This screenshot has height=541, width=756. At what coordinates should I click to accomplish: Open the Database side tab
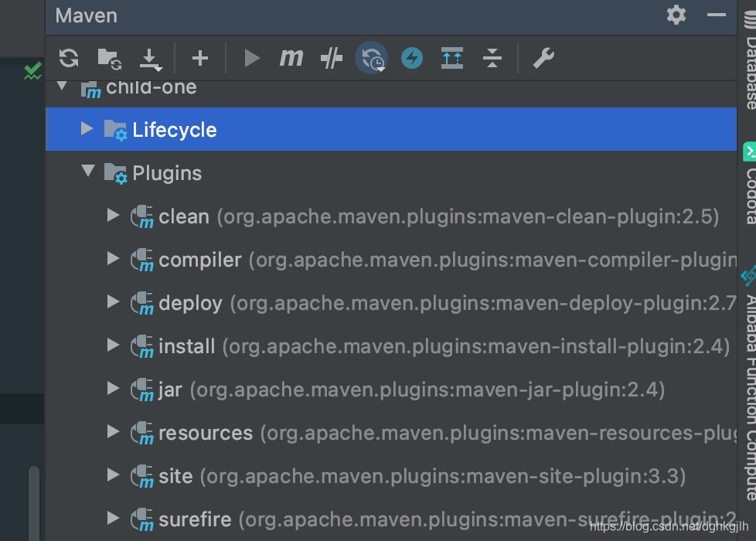750,60
